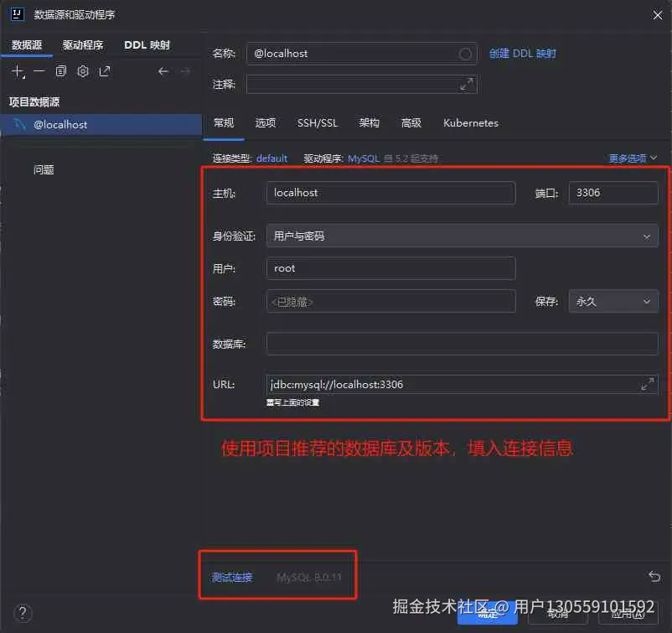Click the back navigation arrow

click(x=164, y=71)
